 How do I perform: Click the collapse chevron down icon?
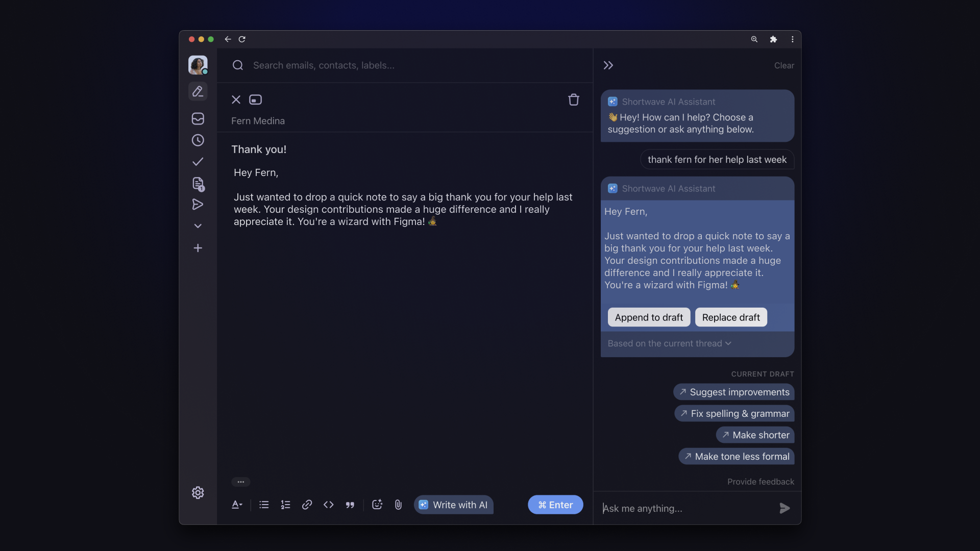(x=198, y=226)
